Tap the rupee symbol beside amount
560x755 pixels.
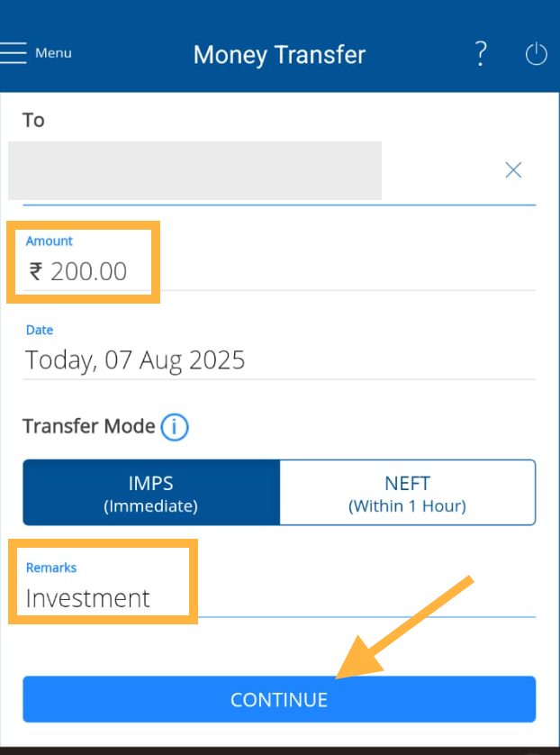(x=36, y=271)
